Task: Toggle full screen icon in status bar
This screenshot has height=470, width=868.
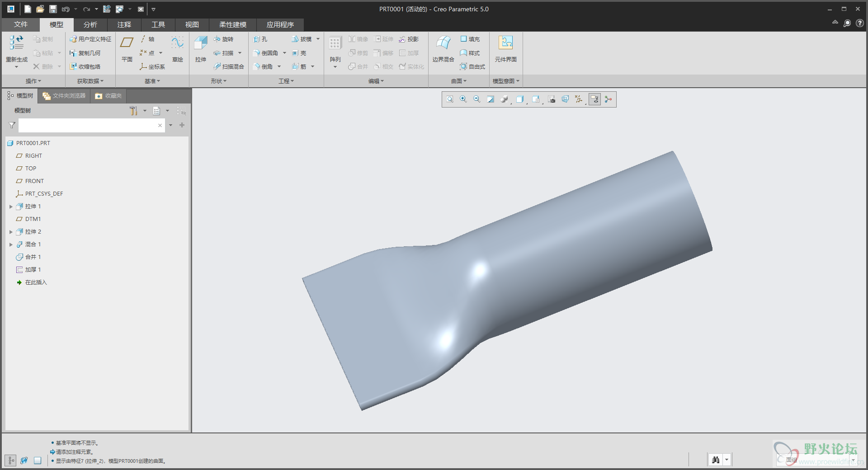Action: 38,460
